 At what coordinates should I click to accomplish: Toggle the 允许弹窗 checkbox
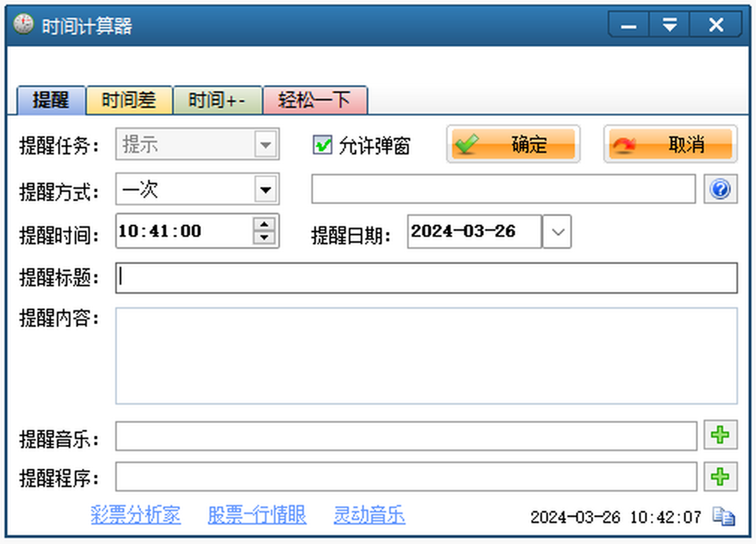coord(323,146)
